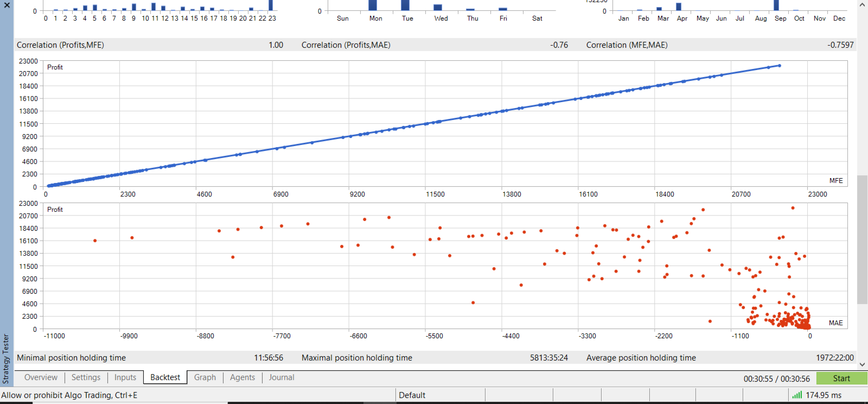Screen dimensions: 868x404
Task: Click the green Start button
Action: 842,378
